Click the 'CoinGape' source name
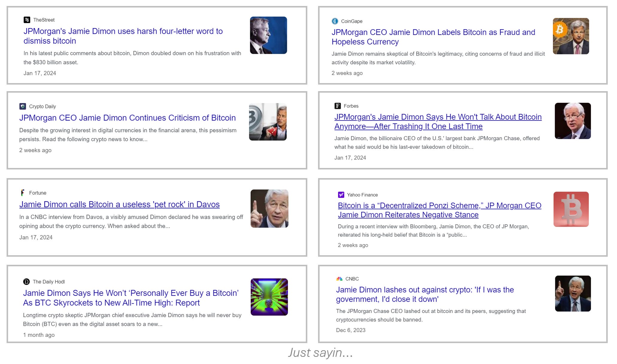Image resolution: width=617 pixels, height=364 pixels. coord(352,21)
